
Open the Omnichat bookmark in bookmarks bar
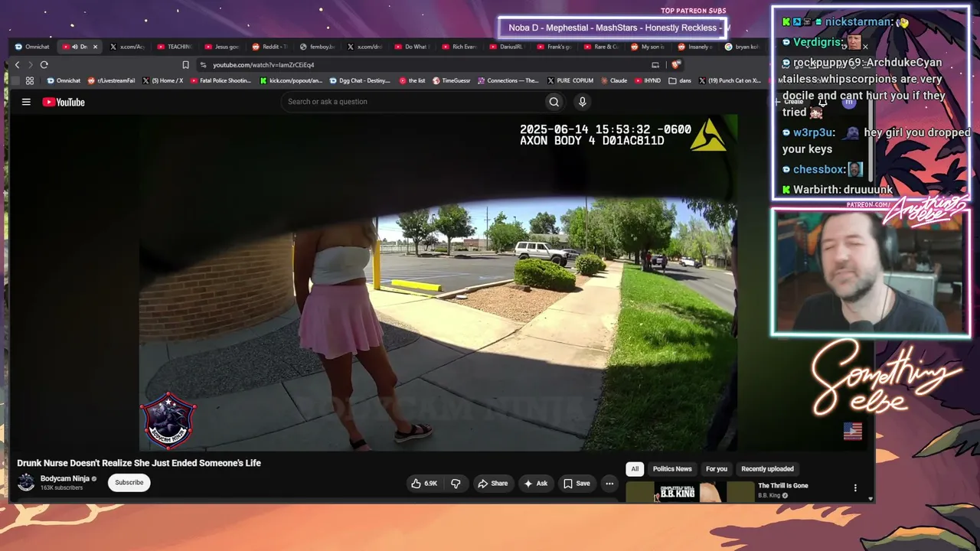tap(64, 80)
